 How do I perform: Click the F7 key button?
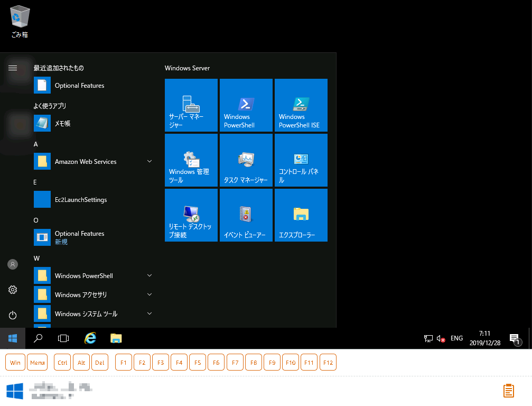click(235, 363)
